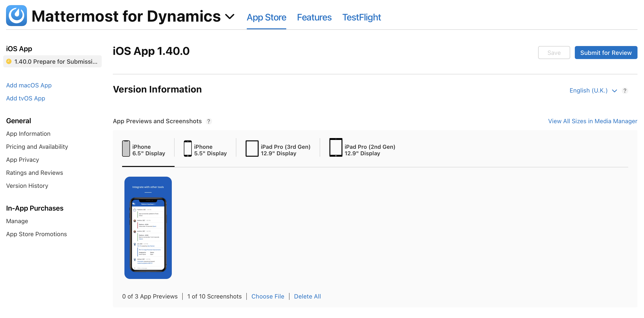Open View All Sizes in Media Manager
644x318 pixels.
(592, 121)
